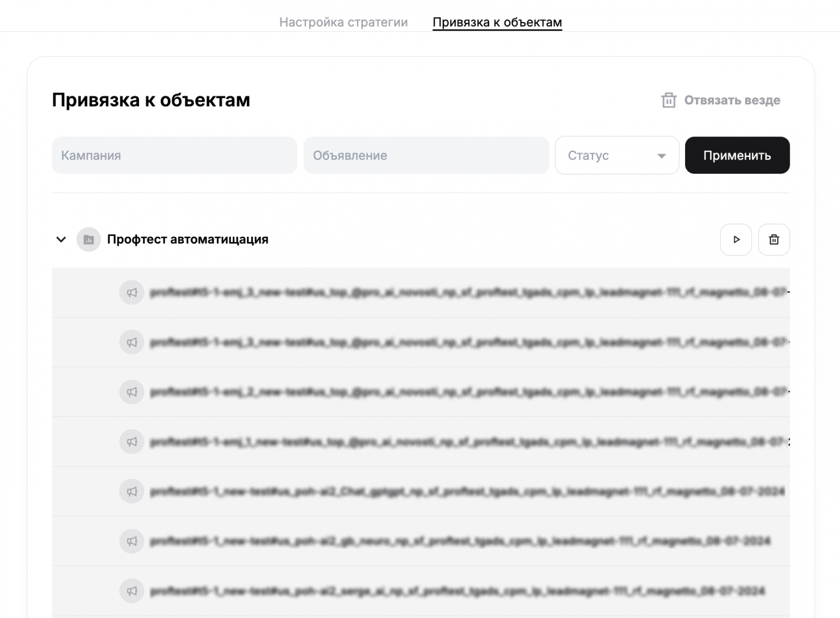Image resolution: width=840 pixels, height=618 pixels.
Task: Select the megaphone icon of the Chat_gptgpt ad
Action: click(132, 491)
